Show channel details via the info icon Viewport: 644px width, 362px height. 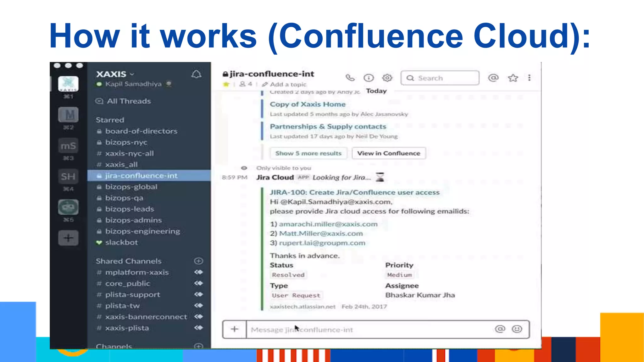(x=369, y=78)
